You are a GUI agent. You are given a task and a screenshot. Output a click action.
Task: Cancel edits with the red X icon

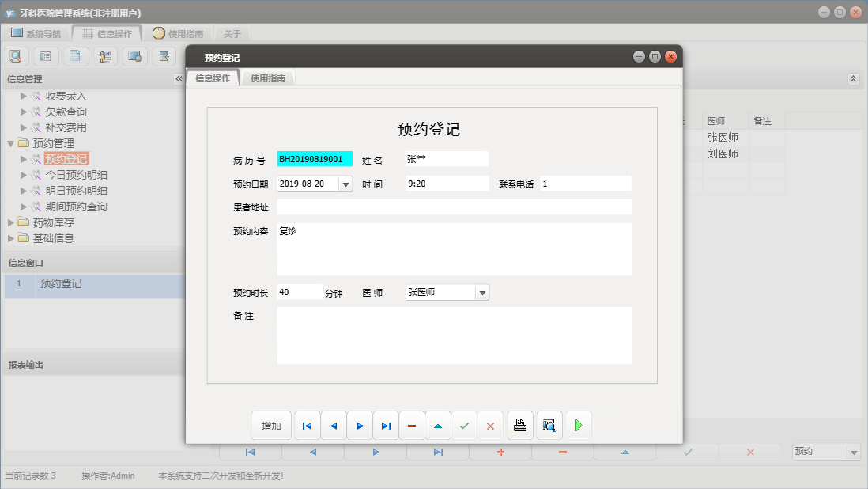[490, 425]
